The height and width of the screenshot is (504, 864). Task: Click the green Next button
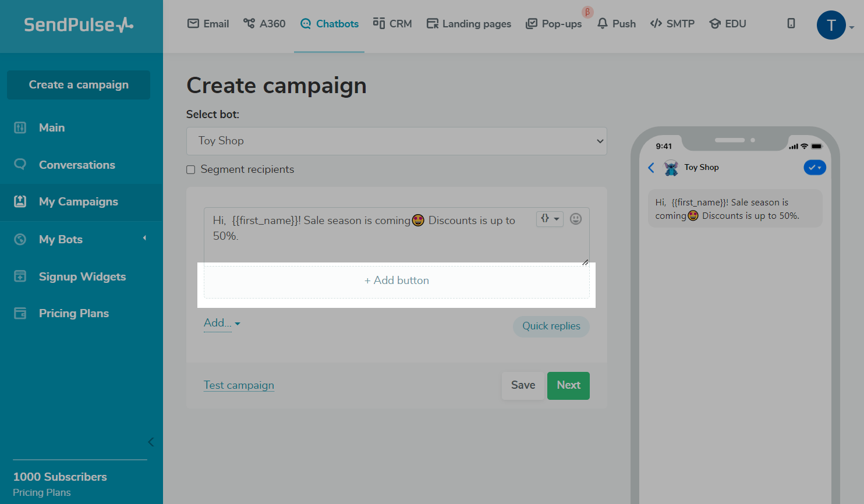tap(568, 385)
